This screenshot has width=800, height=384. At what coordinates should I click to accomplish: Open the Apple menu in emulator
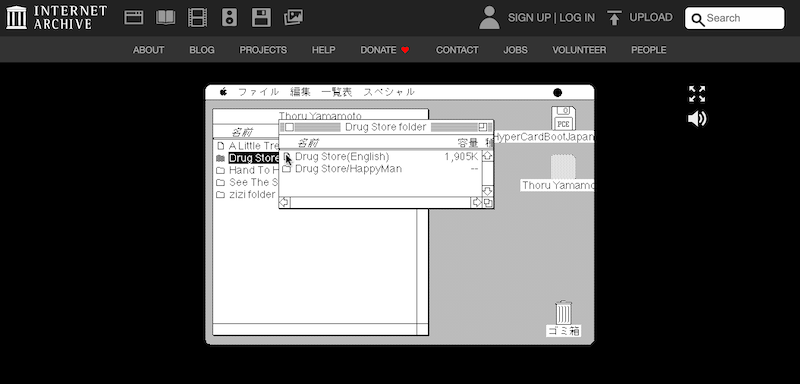[223, 92]
